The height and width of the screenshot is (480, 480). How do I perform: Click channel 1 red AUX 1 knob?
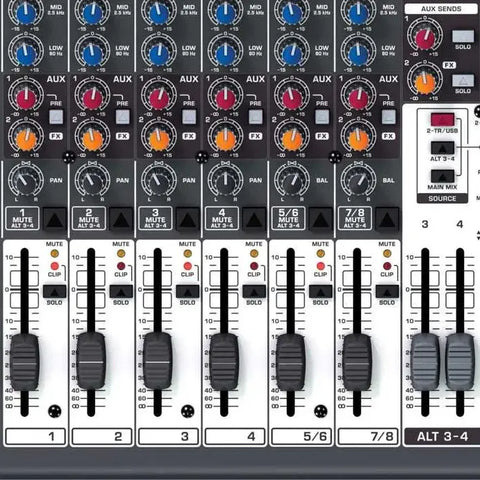26,99
